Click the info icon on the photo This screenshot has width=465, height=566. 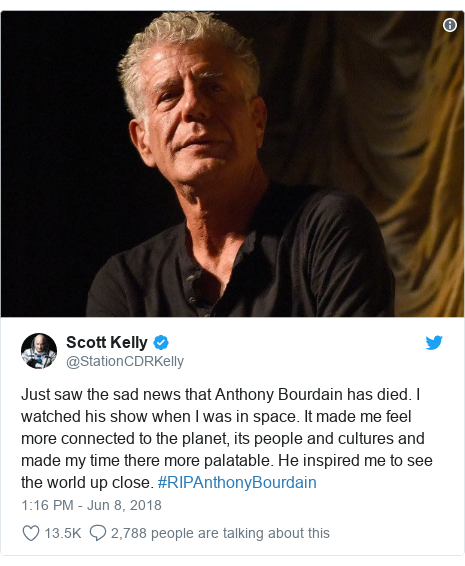[449, 25]
